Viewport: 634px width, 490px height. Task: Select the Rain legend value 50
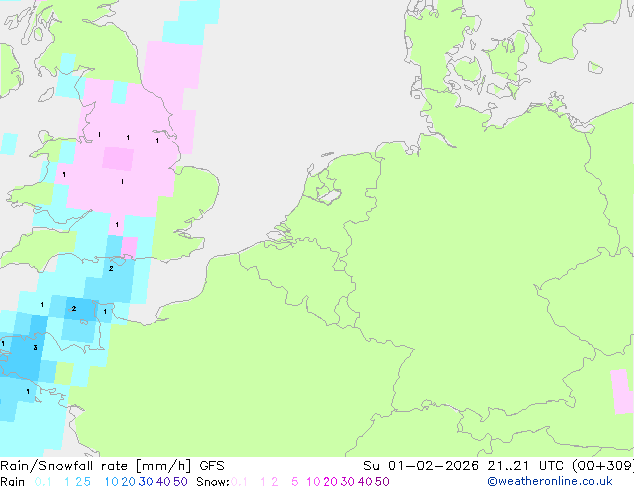coord(180,482)
